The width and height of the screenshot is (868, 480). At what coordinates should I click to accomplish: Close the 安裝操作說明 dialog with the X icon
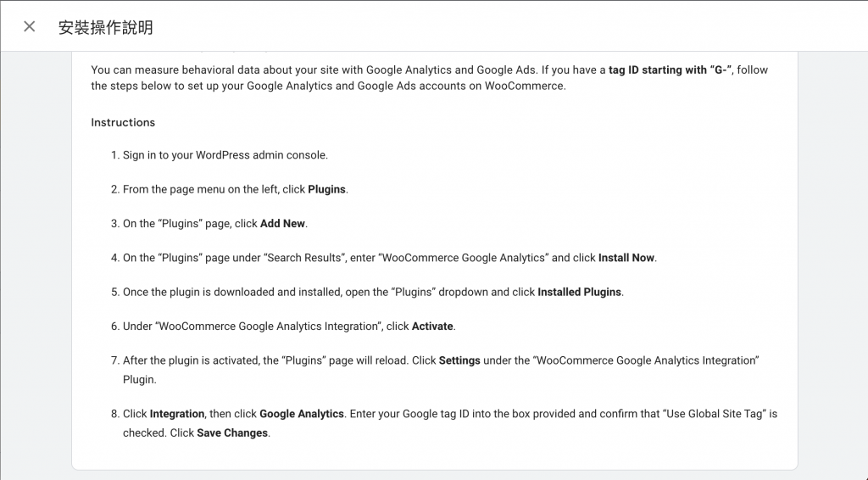[x=30, y=26]
